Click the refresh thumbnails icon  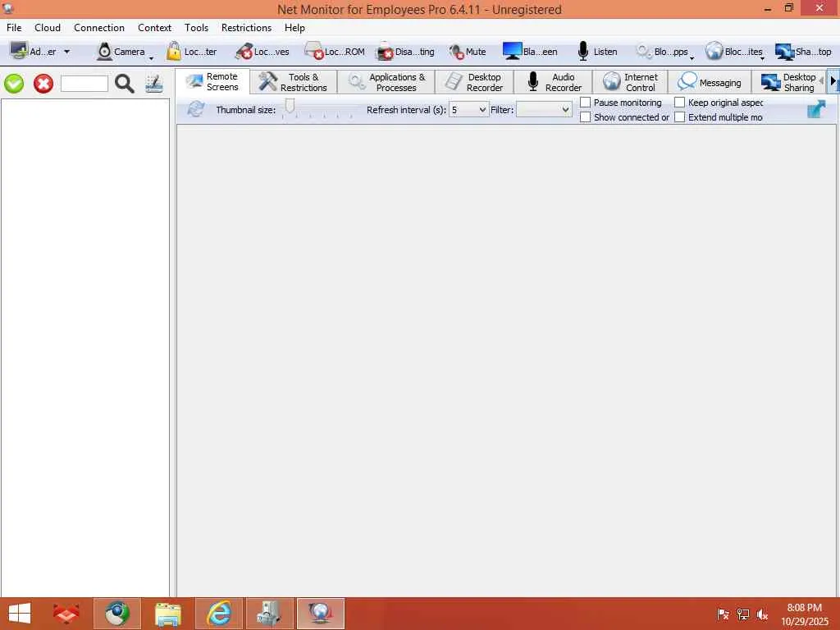[195, 109]
